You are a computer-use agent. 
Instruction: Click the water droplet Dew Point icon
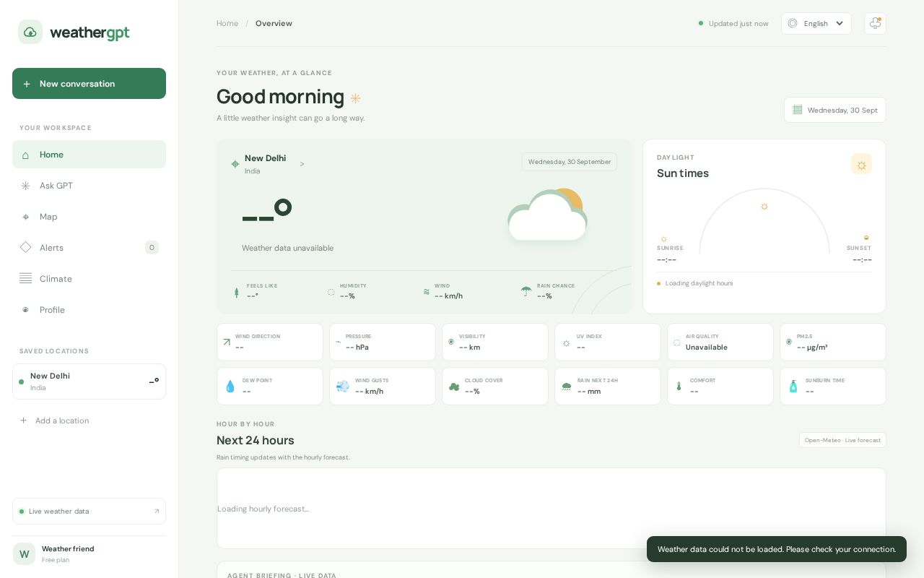coord(230,387)
